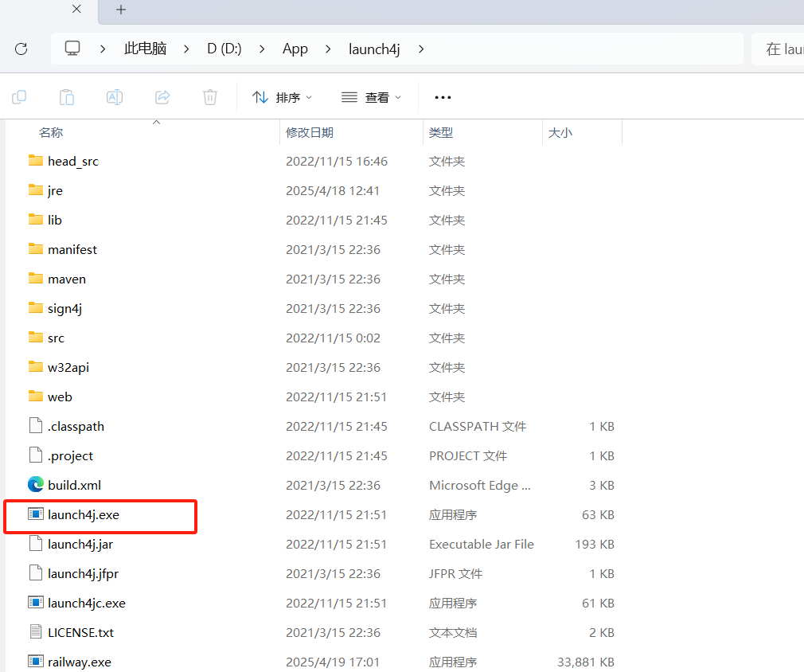Select the launch4j.exe application icon
The height and width of the screenshot is (672, 804).
click(36, 514)
